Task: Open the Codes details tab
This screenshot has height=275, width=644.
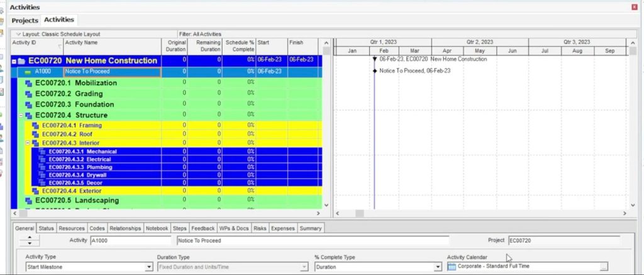Action: click(97, 228)
